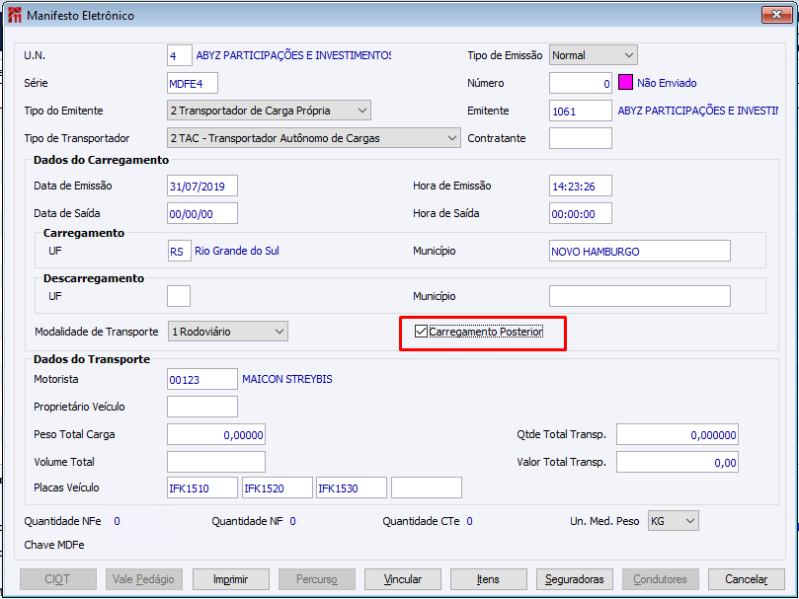This screenshot has height=599, width=799.
Task: Click the Hora de Saída field
Action: [x=580, y=213]
